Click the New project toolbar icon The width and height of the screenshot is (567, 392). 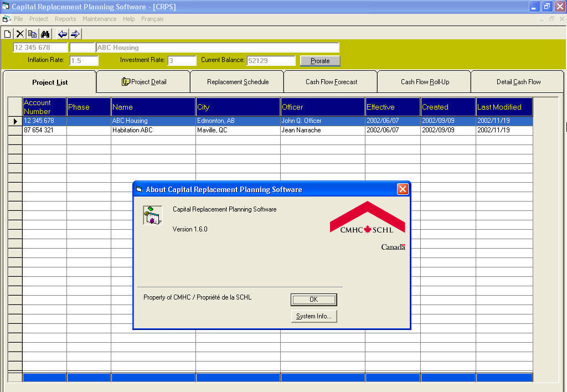pos(7,34)
